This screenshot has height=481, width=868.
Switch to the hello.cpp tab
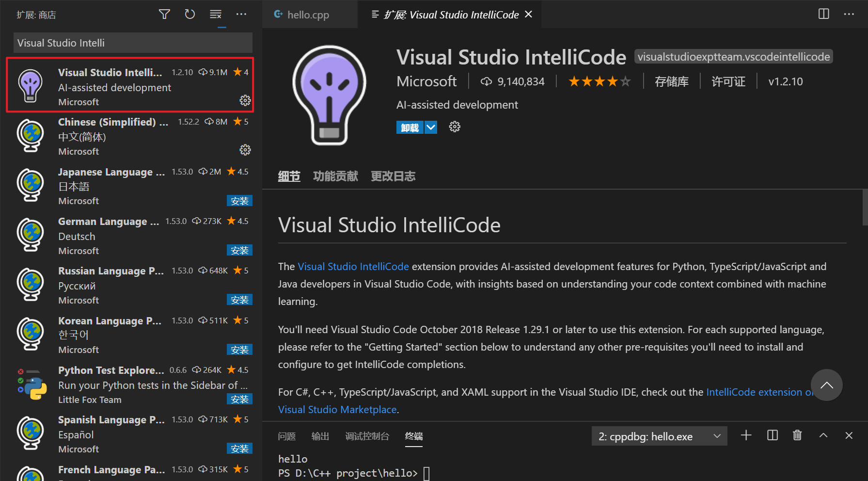point(308,15)
